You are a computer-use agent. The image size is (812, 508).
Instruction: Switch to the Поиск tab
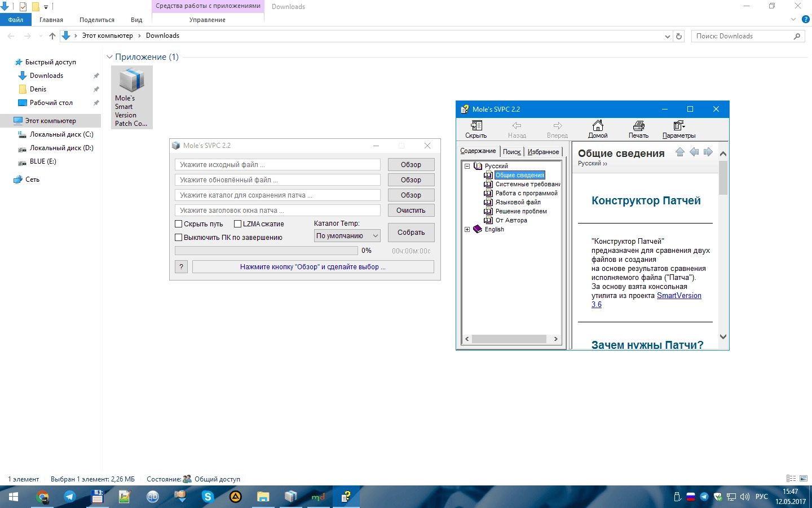click(x=511, y=151)
